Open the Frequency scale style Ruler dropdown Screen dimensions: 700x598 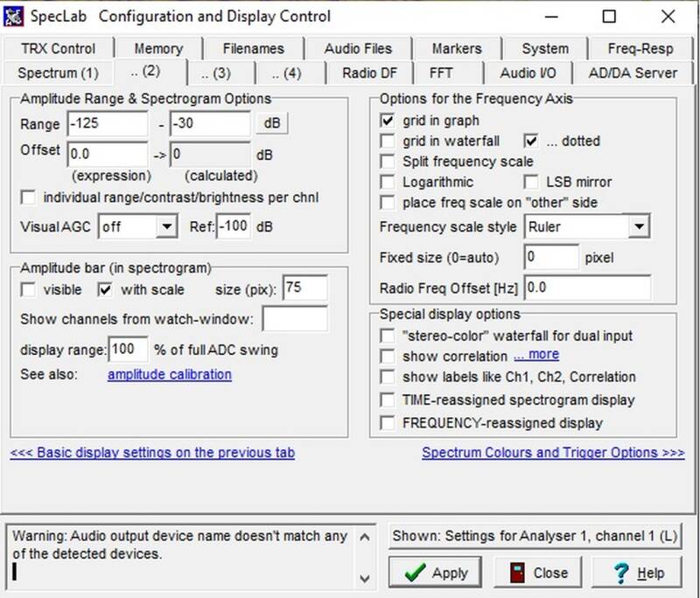tap(639, 226)
